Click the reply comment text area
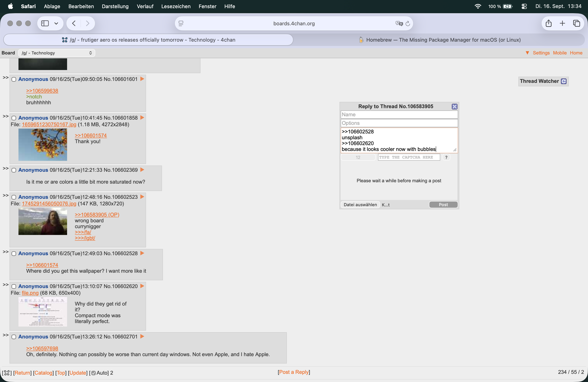This screenshot has height=382, width=588. (x=399, y=140)
